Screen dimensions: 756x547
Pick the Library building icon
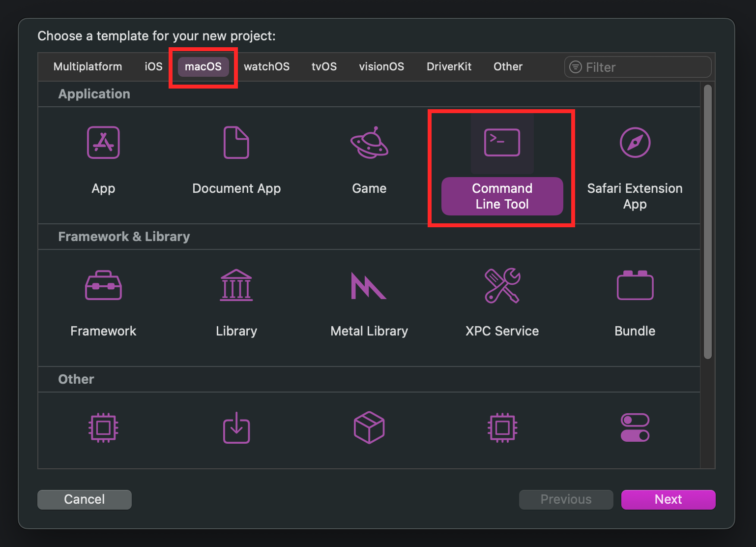point(236,285)
